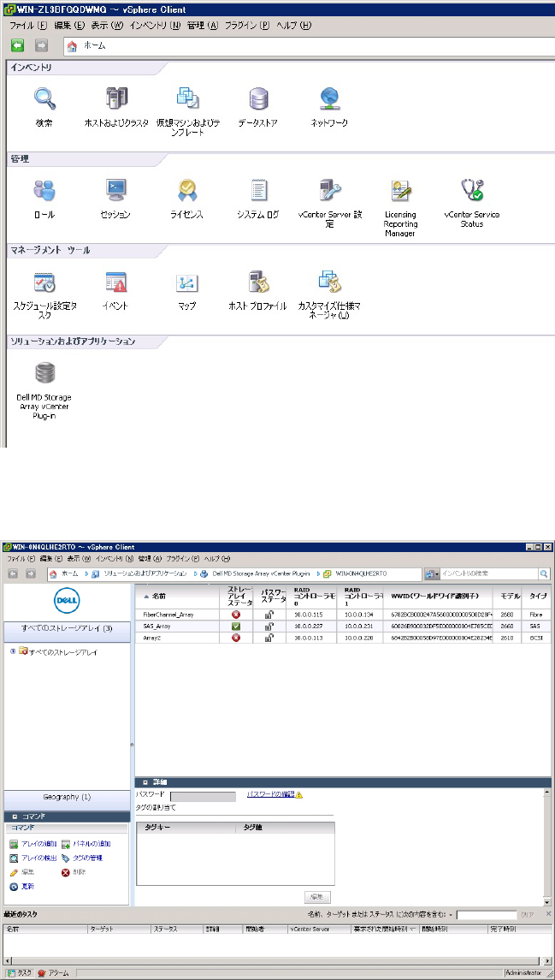555x980 pixels.
Task: Open 表示 menu in the WIN-0N4QLHE2RTO window
Action: [79, 558]
